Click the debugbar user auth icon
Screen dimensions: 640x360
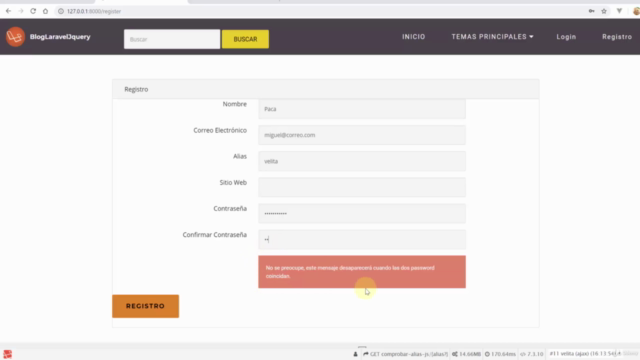[356, 354]
